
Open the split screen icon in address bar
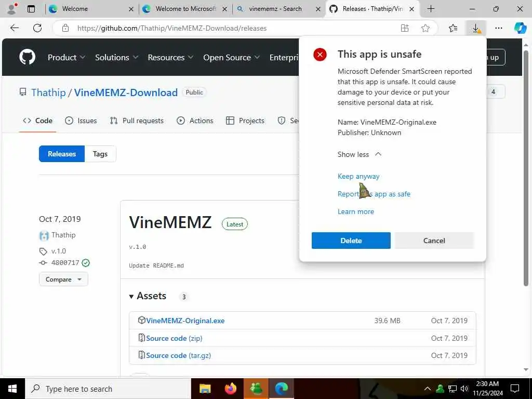point(404,28)
